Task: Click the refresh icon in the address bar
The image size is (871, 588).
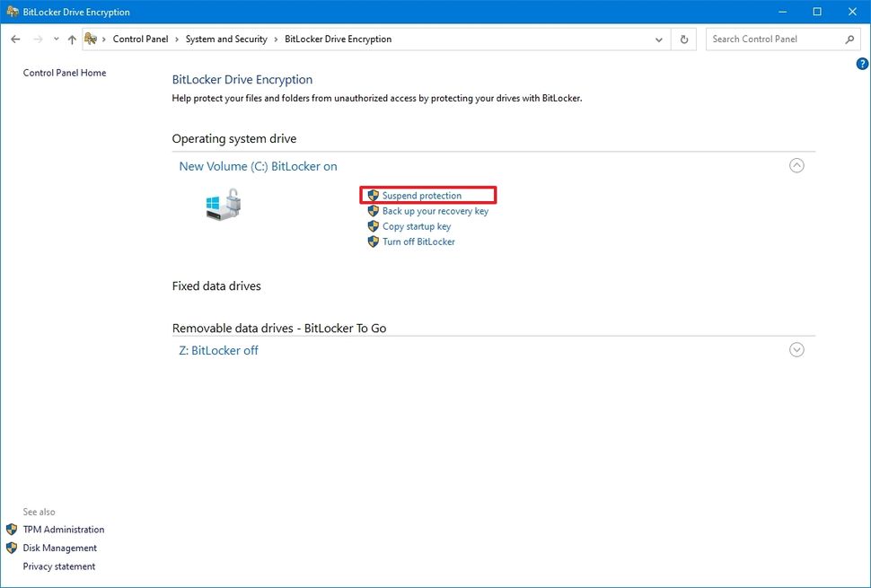Action: click(x=682, y=39)
